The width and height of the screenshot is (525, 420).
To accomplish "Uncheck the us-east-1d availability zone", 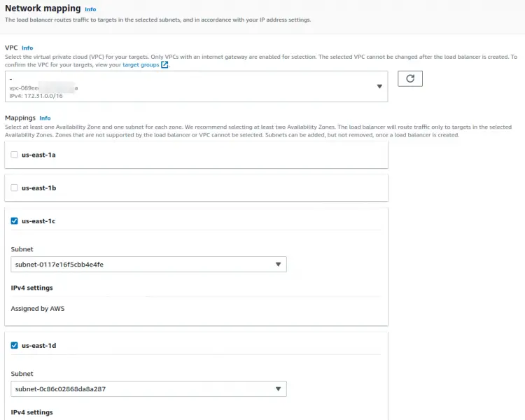I will coord(15,345).
